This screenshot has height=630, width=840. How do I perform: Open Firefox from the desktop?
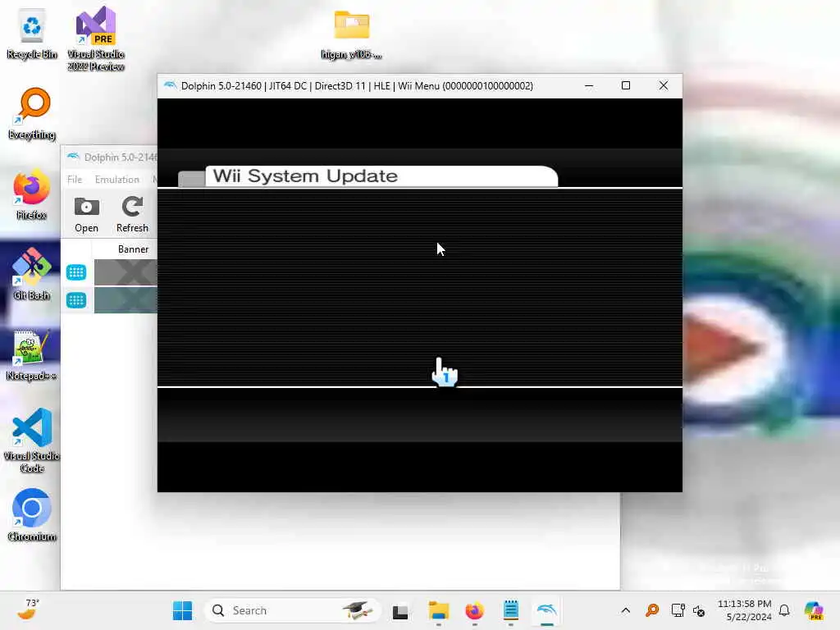(32, 194)
